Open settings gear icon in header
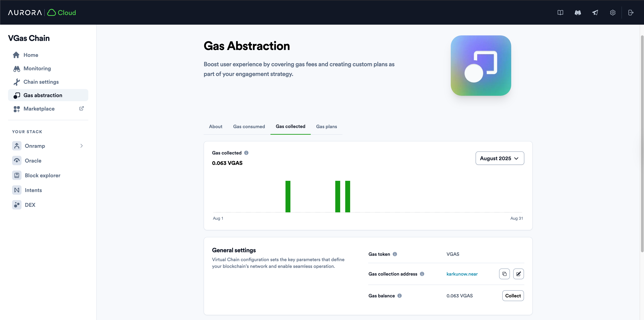Viewport: 644px width, 320px height. (x=612, y=12)
